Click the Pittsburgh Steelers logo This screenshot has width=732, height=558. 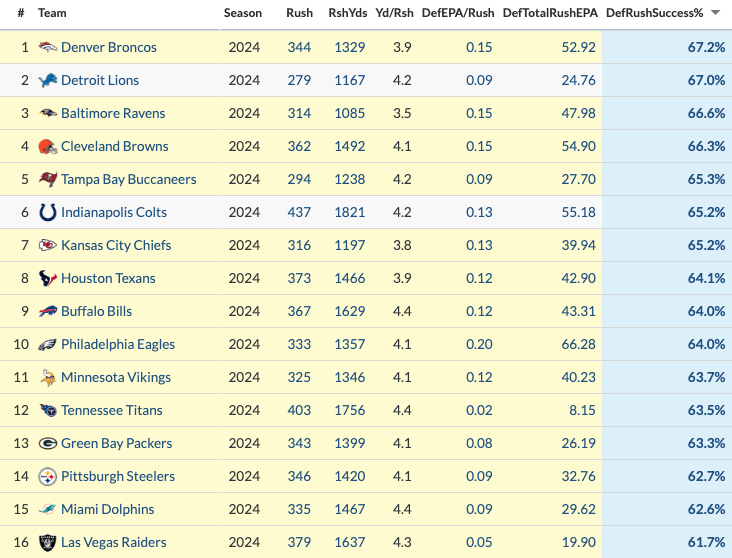(x=48, y=477)
